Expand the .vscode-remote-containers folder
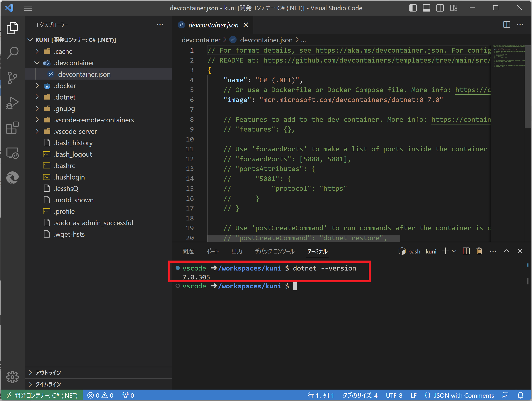Screen dimensions: 532x401 [37, 120]
